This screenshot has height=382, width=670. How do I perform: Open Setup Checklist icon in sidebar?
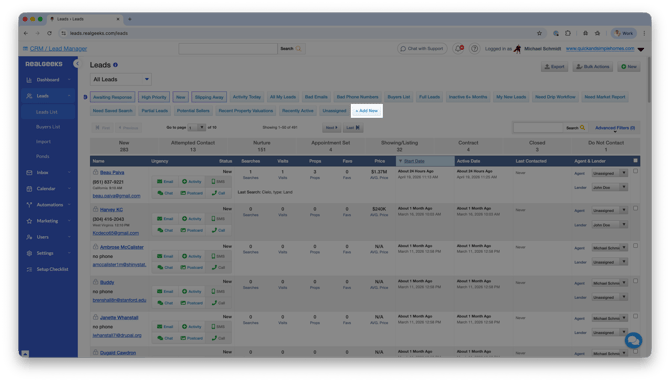(29, 269)
